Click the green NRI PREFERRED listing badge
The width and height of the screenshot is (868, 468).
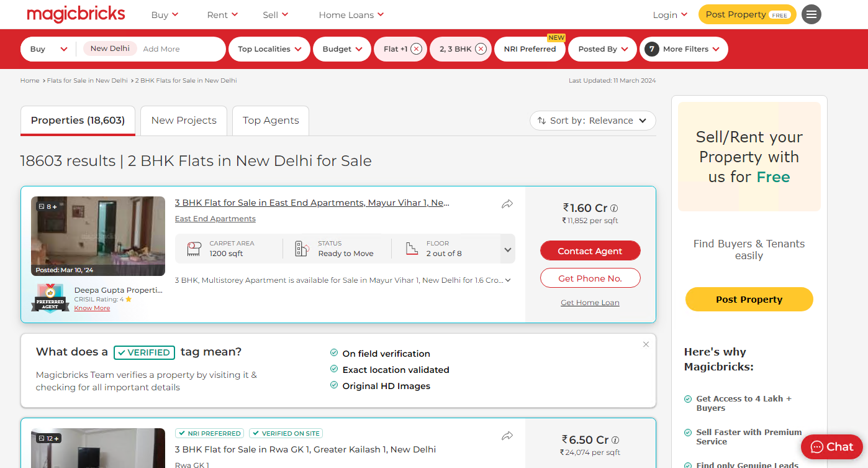tap(209, 433)
